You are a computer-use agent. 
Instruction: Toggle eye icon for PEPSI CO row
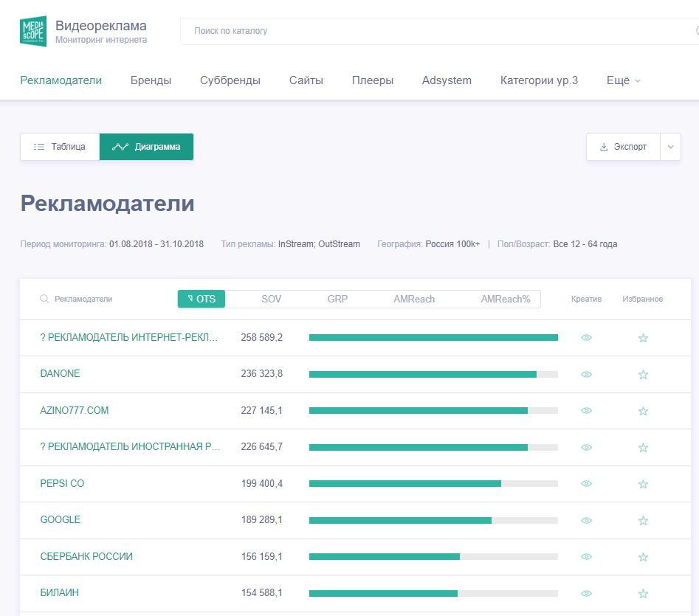(586, 484)
